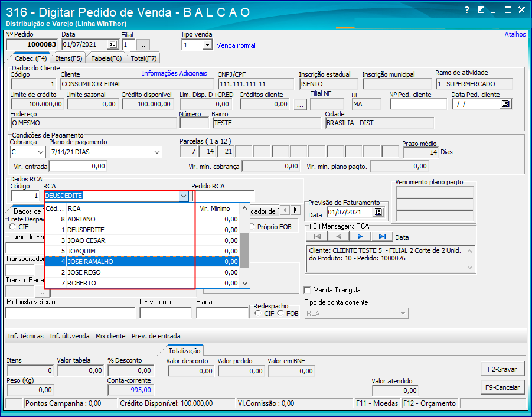Go to the next RCA message

point(360,236)
